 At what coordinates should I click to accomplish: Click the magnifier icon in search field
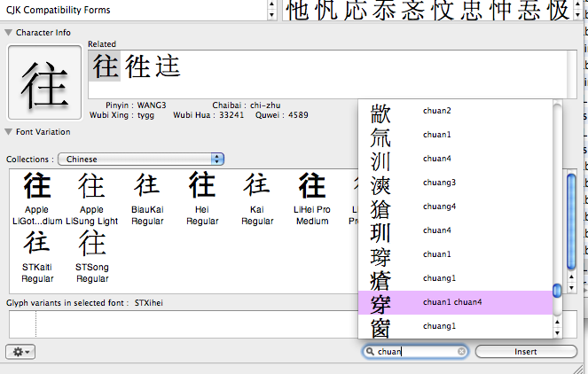370,352
